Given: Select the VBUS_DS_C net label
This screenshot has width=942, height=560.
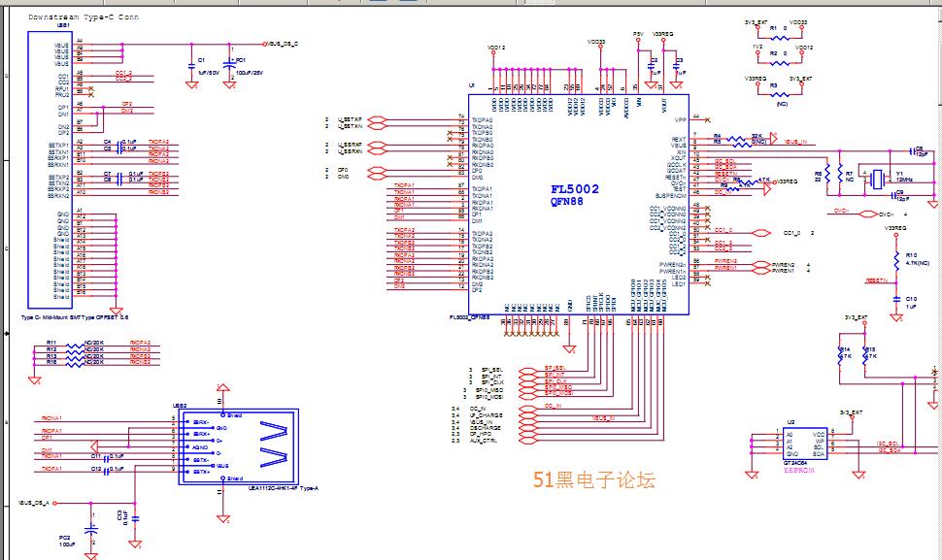Looking at the screenshot, I should (283, 44).
